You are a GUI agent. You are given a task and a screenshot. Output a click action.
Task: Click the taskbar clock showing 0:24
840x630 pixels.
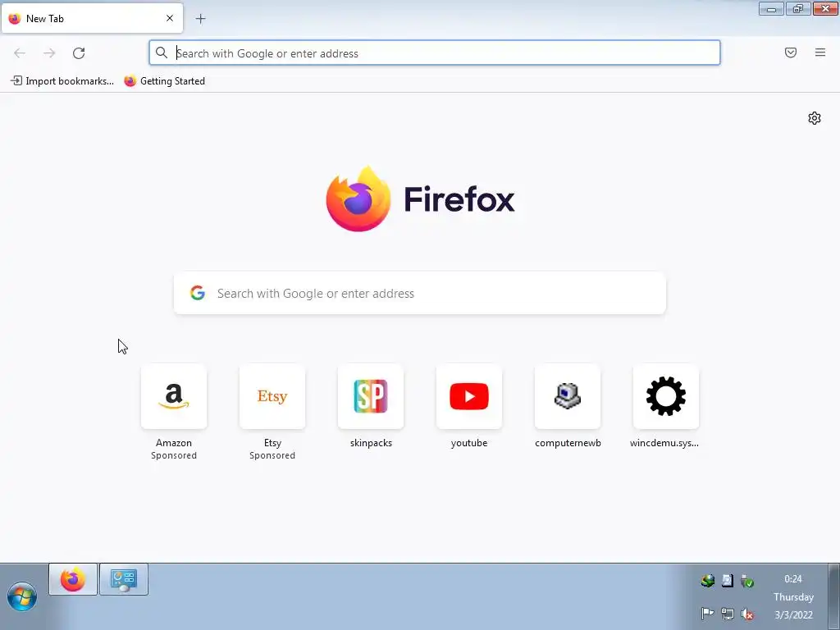(793, 579)
